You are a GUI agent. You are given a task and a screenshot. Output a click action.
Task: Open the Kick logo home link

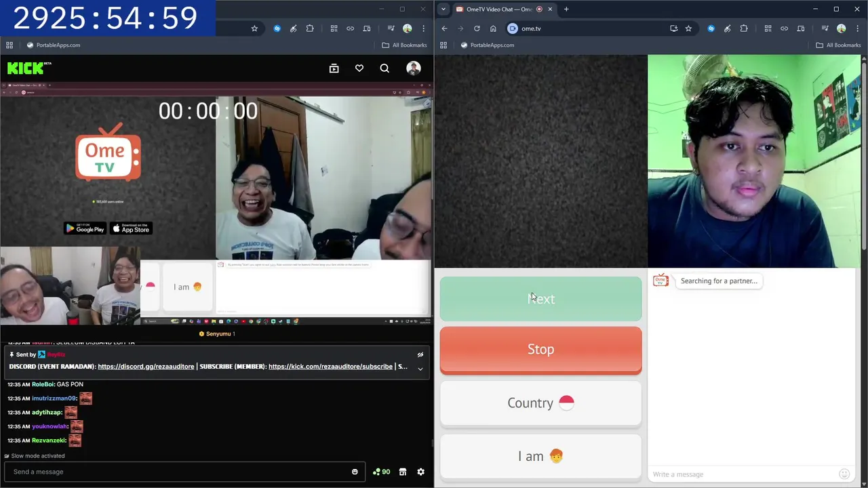[x=29, y=68]
